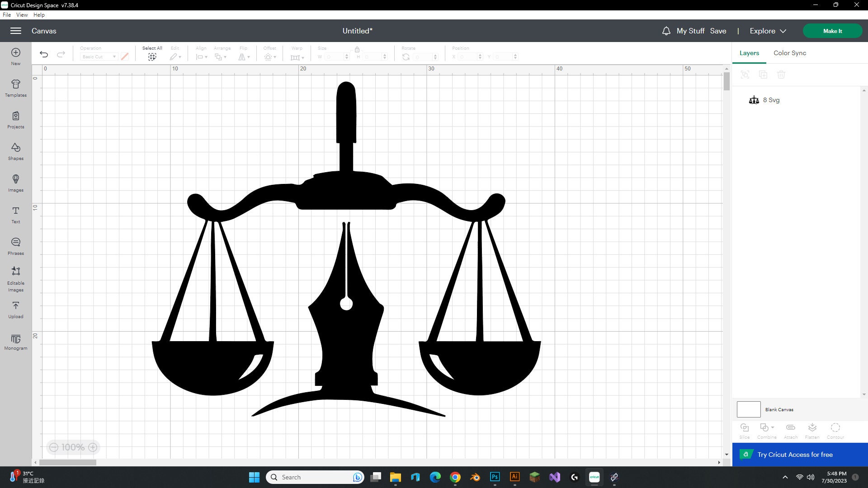Open the Monogram panel
The width and height of the screenshot is (868, 488).
click(x=15, y=342)
